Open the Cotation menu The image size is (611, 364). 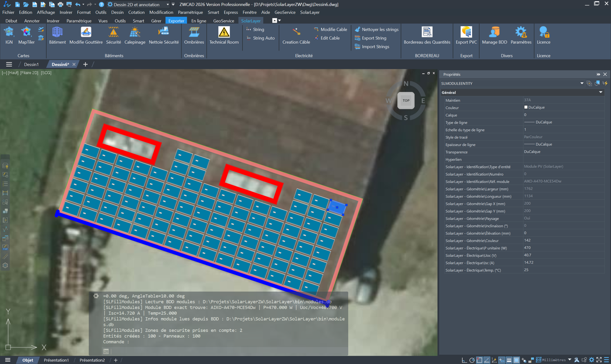click(x=137, y=12)
